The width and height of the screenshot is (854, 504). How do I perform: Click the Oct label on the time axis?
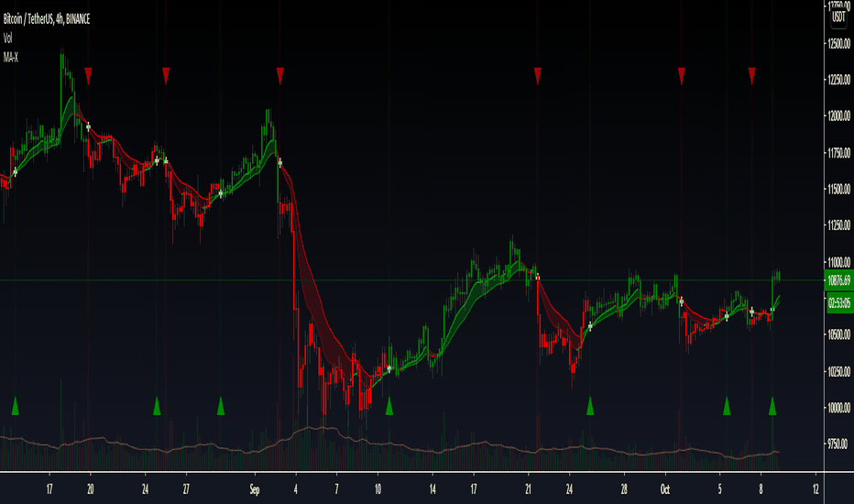(x=665, y=489)
